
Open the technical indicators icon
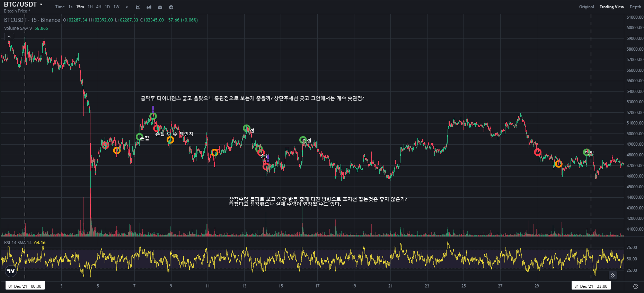[x=138, y=7]
